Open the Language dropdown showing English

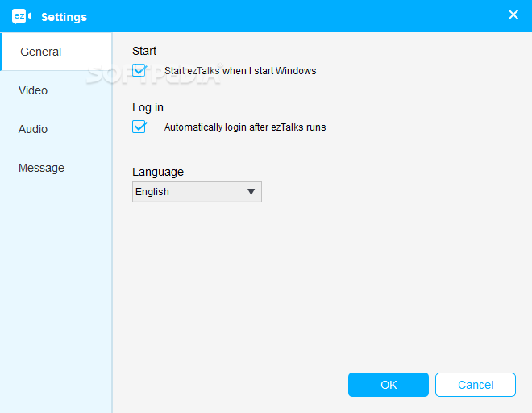[x=197, y=191]
